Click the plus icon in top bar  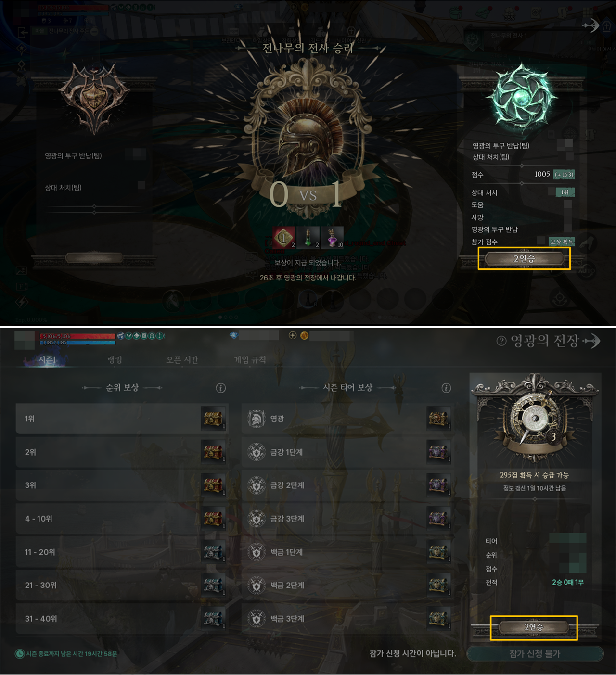[x=293, y=335]
